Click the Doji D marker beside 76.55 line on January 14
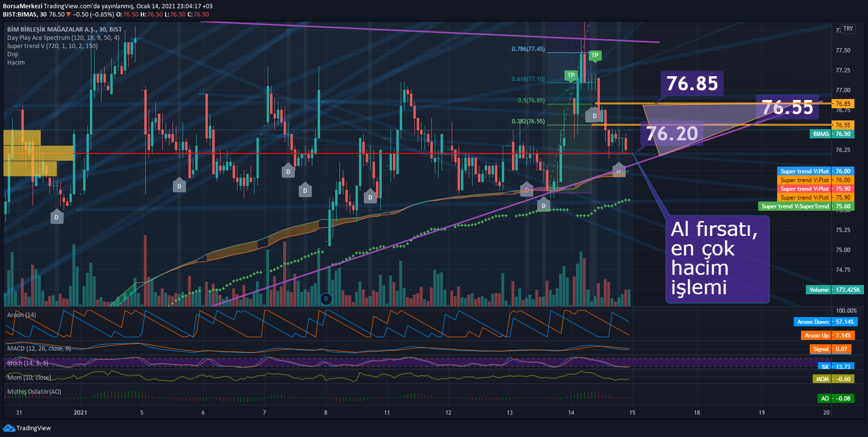 click(594, 115)
